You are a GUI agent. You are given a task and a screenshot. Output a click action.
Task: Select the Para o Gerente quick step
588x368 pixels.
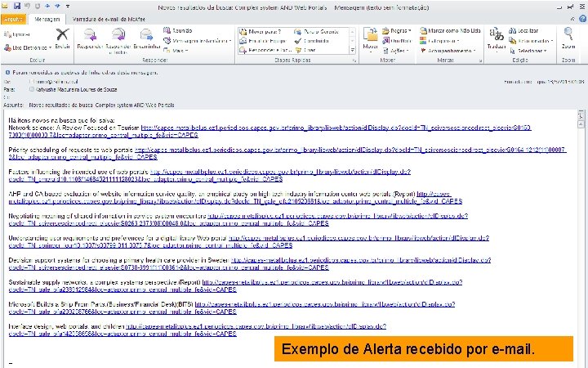pyautogui.click(x=317, y=32)
